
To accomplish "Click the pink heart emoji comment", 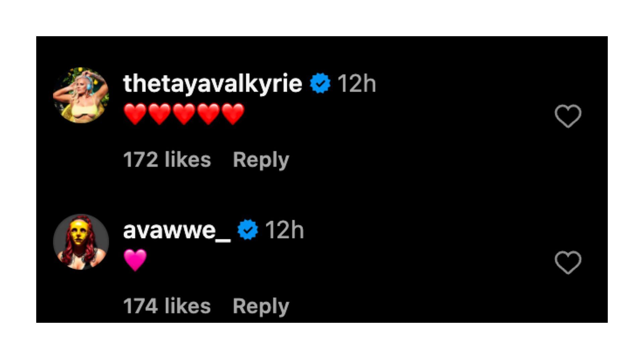I will pos(135,260).
